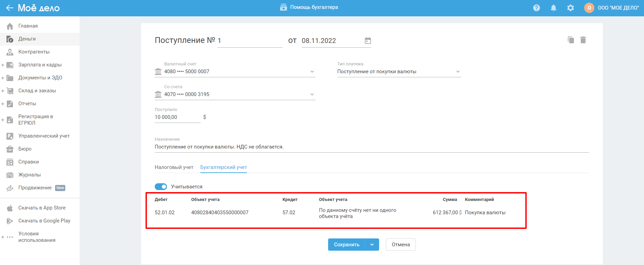Expand the Склад и заказы section

[3, 91]
